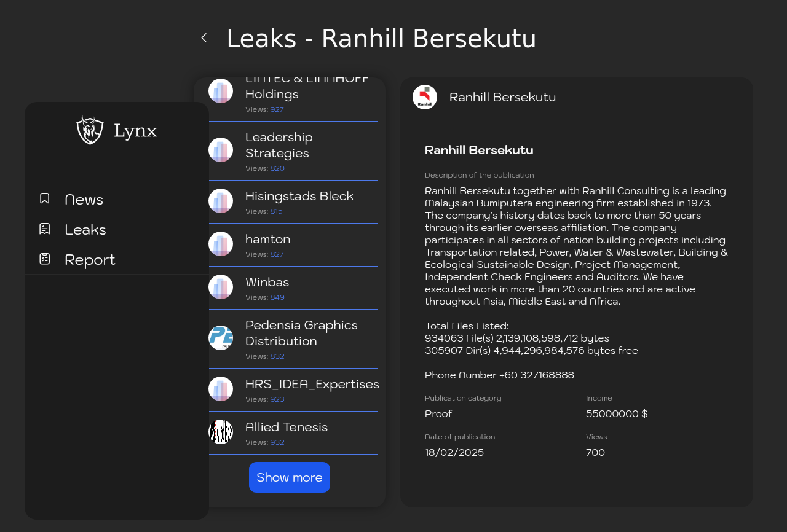This screenshot has height=532, width=787.
Task: Click the Winbas avatar icon
Action: coord(221,287)
